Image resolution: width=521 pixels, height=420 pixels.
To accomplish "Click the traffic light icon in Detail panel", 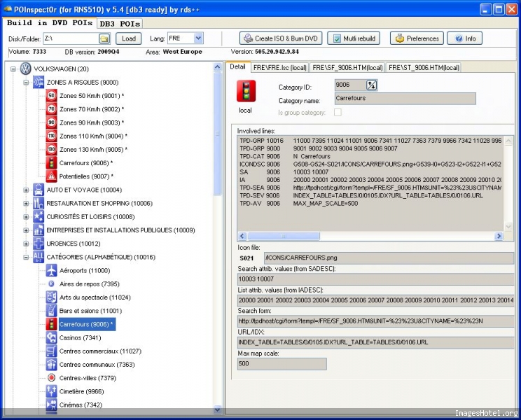I will [246, 91].
